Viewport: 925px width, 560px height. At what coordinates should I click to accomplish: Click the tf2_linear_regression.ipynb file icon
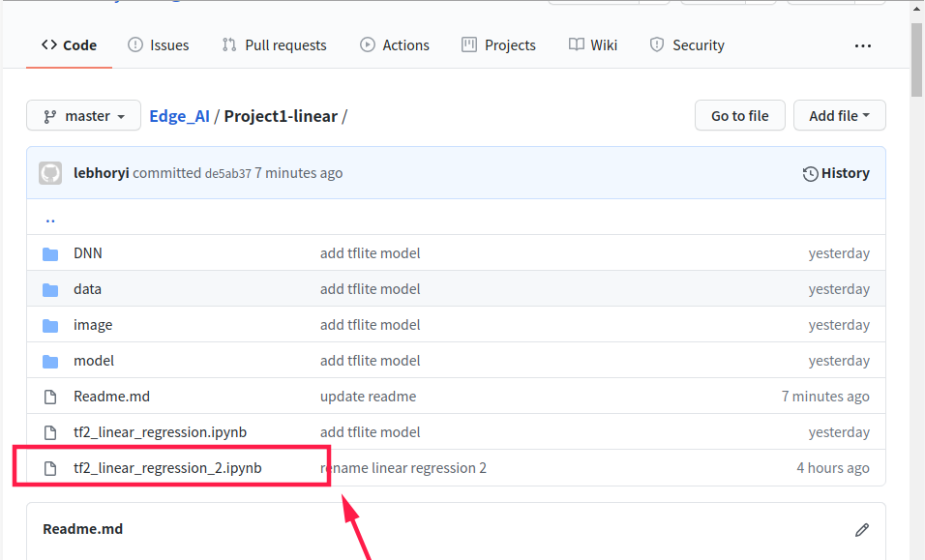(50, 432)
